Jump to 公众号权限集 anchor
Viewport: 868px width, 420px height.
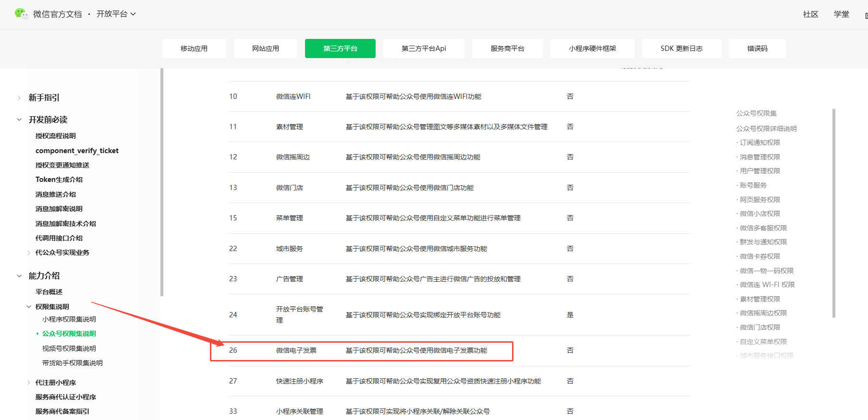pos(757,113)
